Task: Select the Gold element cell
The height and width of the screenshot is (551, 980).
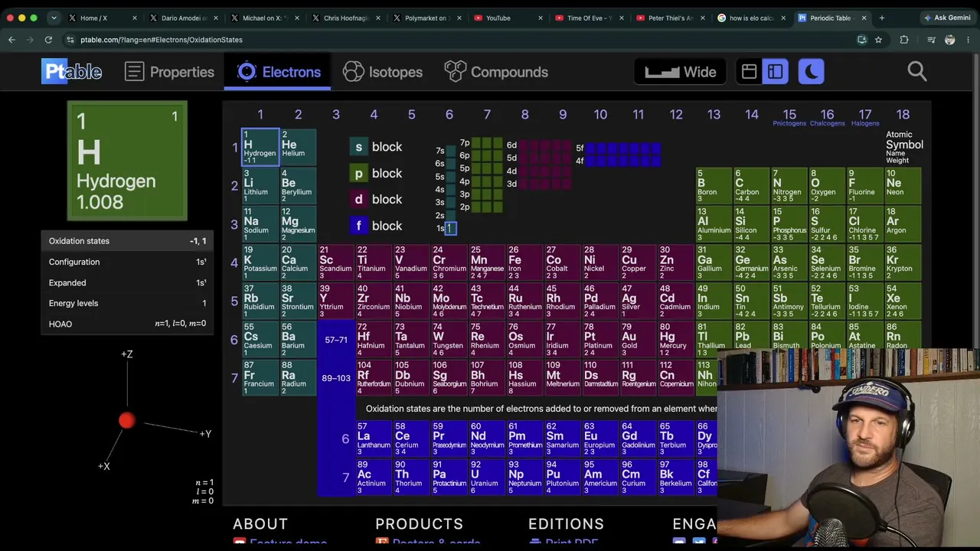Action: coord(638,338)
